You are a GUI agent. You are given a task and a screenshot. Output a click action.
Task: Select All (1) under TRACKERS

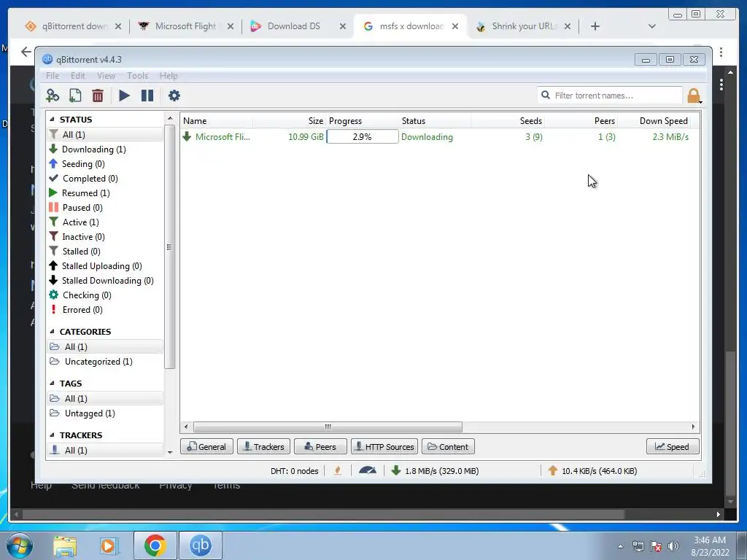click(105, 451)
